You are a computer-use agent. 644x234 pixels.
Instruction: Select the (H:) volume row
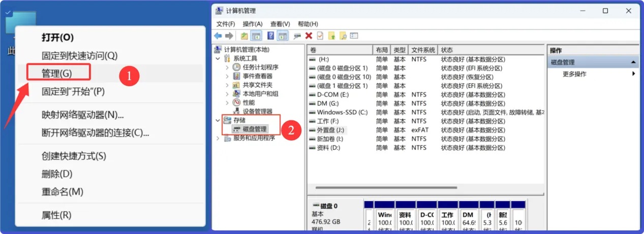click(426, 59)
